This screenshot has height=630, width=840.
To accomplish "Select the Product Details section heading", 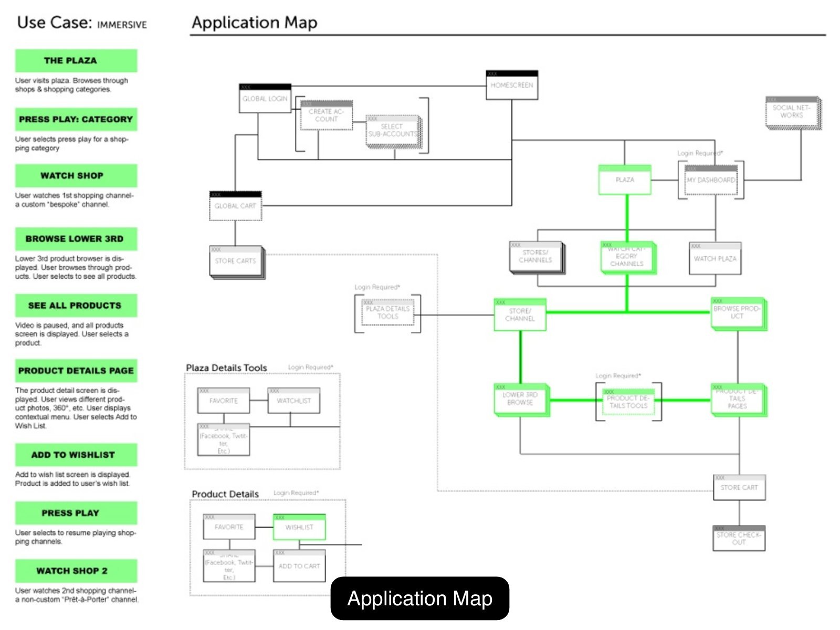I will pyautogui.click(x=225, y=494).
